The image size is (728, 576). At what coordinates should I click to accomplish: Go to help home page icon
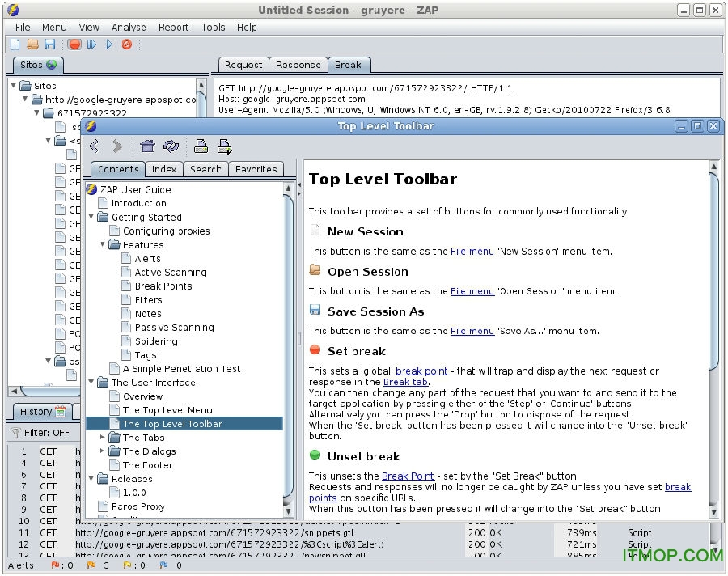[146, 146]
